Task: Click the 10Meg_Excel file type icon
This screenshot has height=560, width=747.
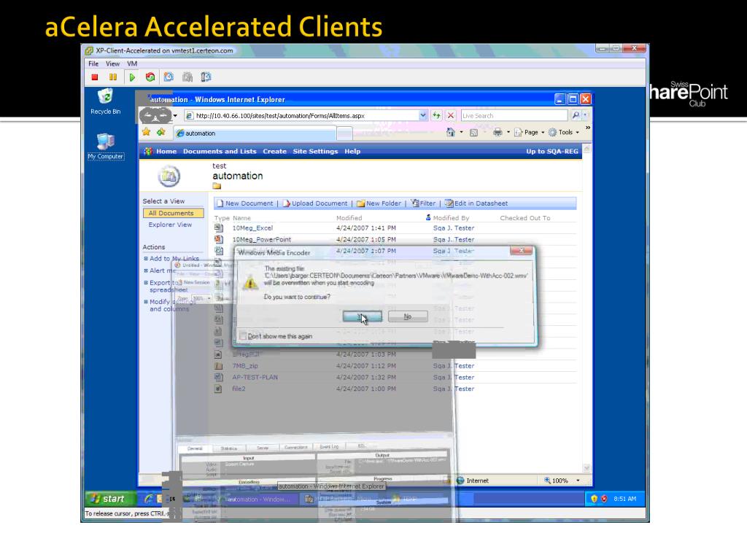Action: pyautogui.click(x=218, y=228)
